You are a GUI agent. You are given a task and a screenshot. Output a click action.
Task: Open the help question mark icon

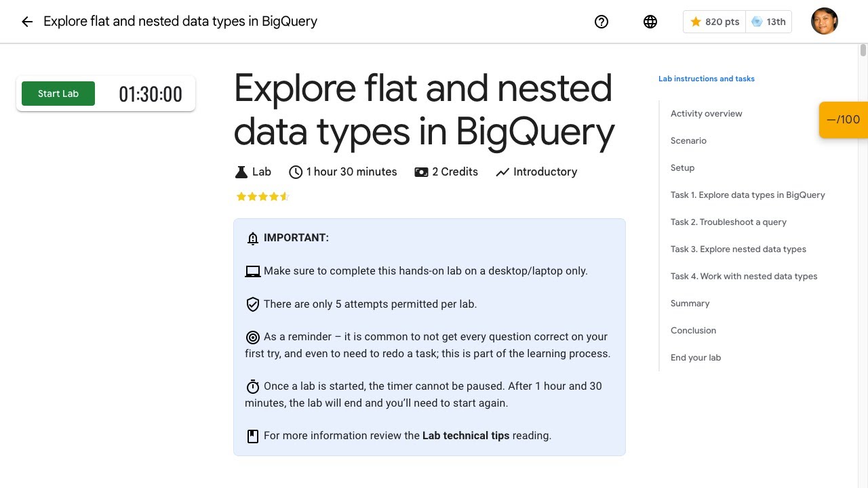tap(601, 22)
